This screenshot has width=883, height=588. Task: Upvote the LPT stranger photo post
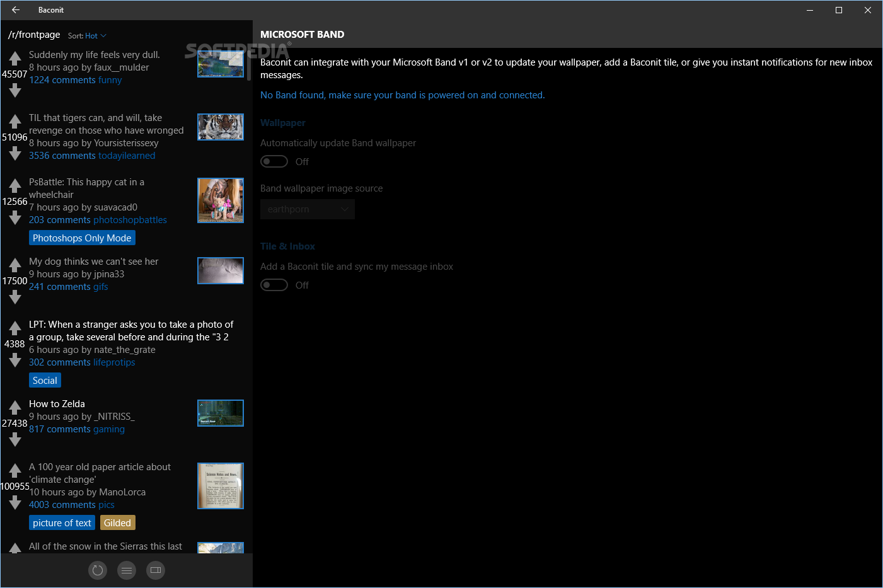[15, 328]
